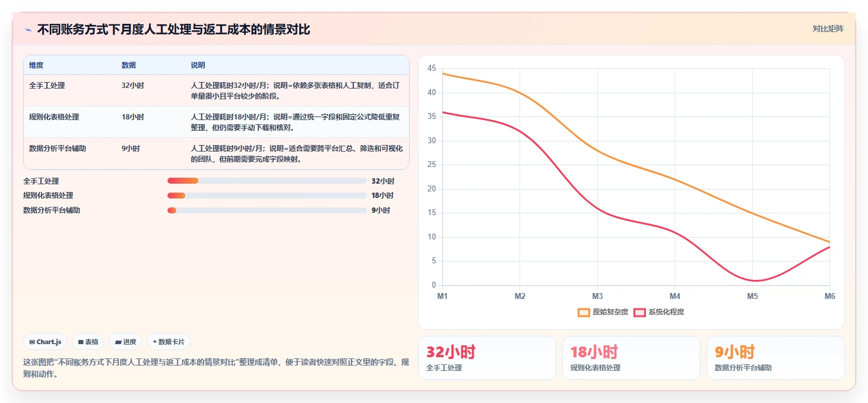Click the orange line's starting point at M1
The height and width of the screenshot is (403, 868).
pyautogui.click(x=442, y=74)
